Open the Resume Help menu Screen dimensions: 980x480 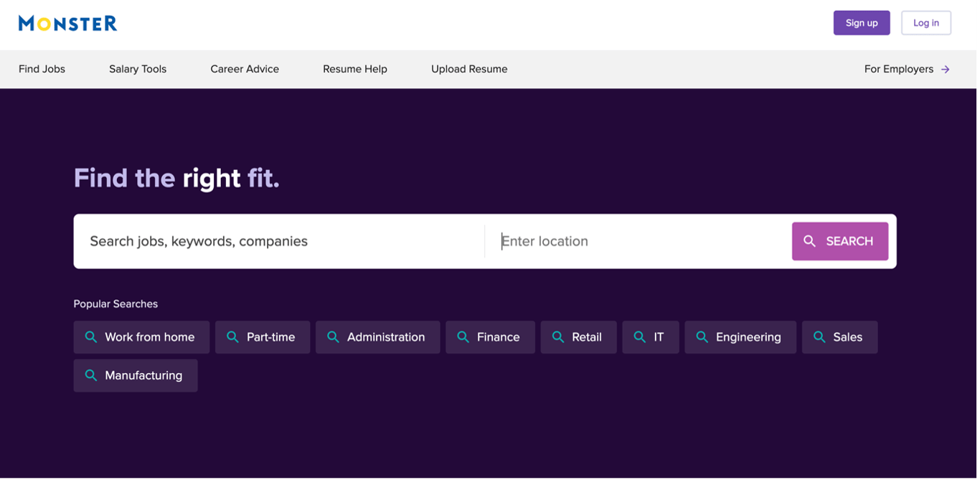(356, 70)
